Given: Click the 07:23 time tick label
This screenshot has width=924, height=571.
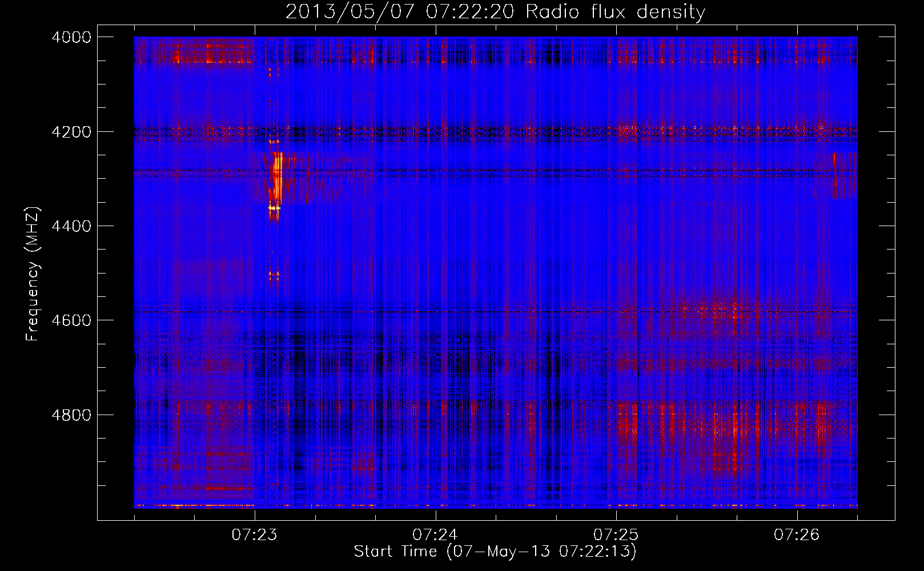Looking at the screenshot, I should click(x=255, y=534).
